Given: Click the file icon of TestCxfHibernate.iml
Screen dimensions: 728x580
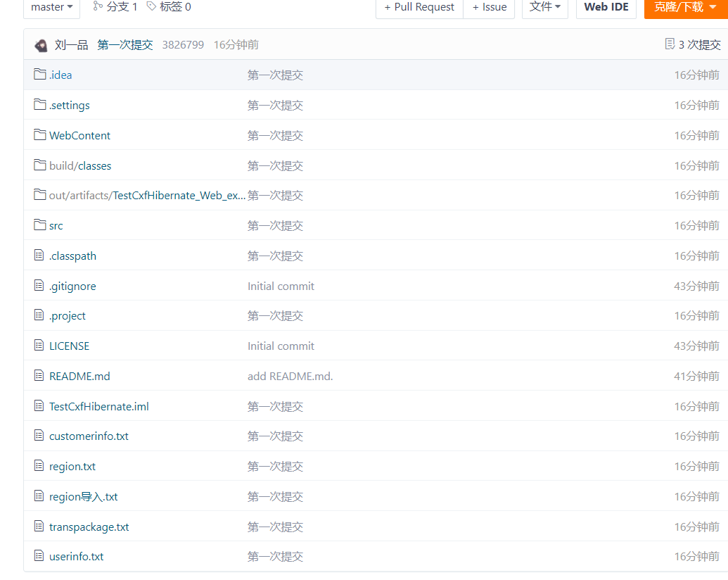Looking at the screenshot, I should coord(39,405).
